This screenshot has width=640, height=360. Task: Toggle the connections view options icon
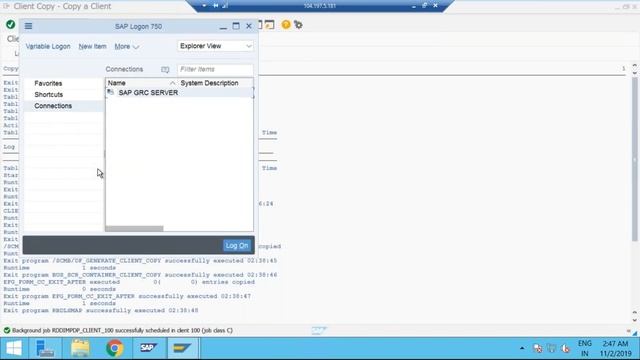pos(165,69)
